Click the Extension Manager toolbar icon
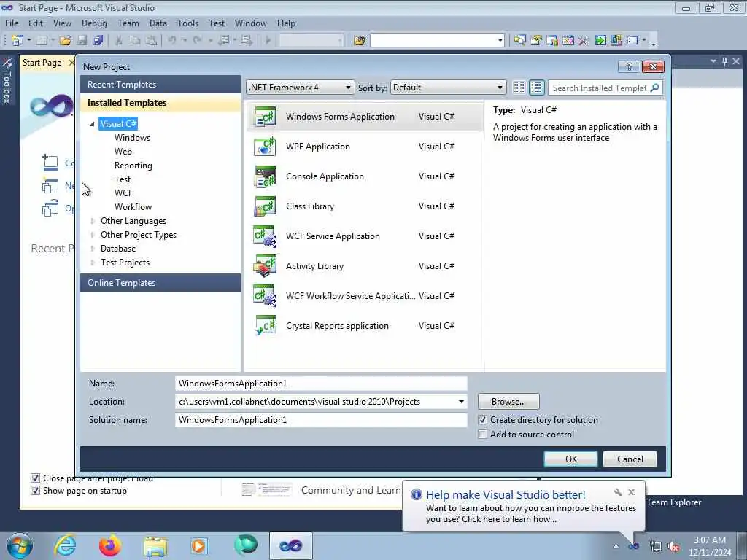747x560 pixels. (616, 41)
